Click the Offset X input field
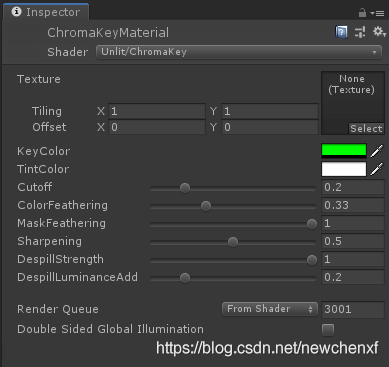Screen dimensions: 389x367 point(157,127)
